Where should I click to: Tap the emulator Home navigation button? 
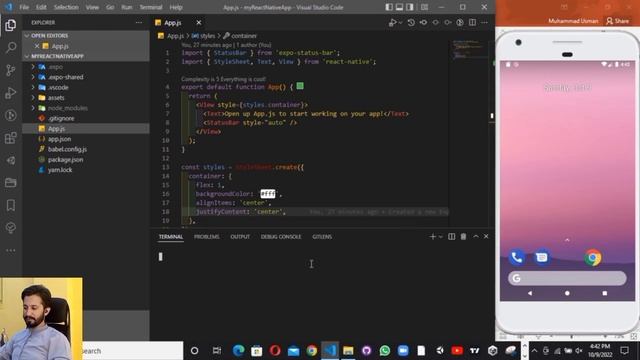click(x=567, y=293)
